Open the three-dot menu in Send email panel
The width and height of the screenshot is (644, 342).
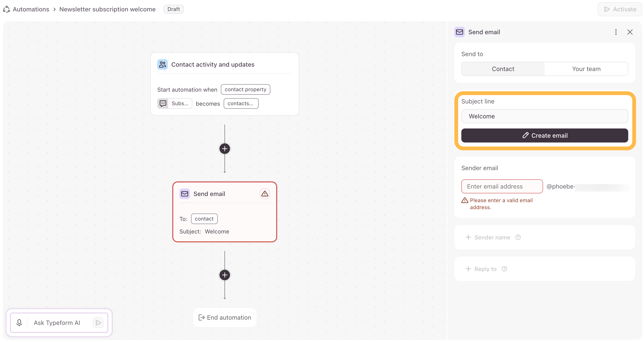coord(616,32)
